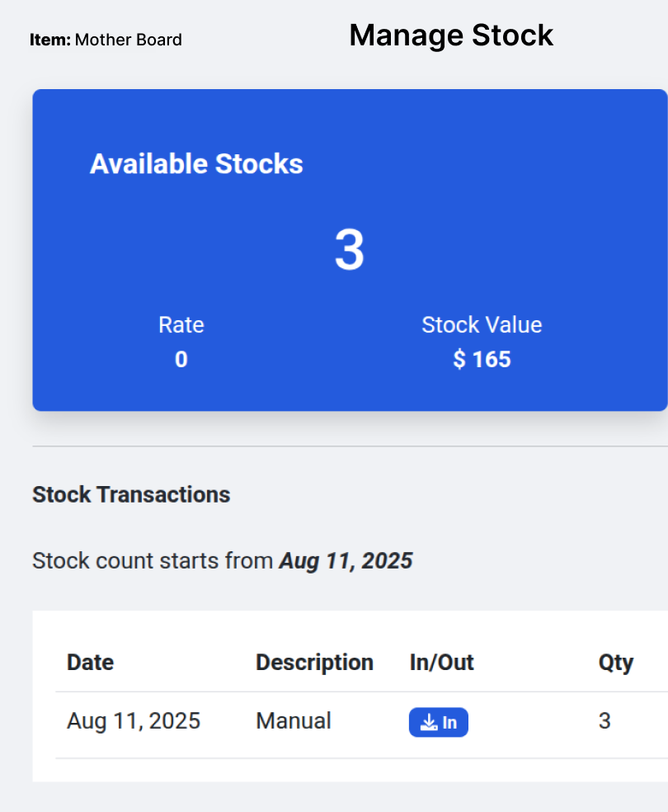Click the In/Out column header
The width and height of the screenshot is (668, 812).
click(441, 663)
